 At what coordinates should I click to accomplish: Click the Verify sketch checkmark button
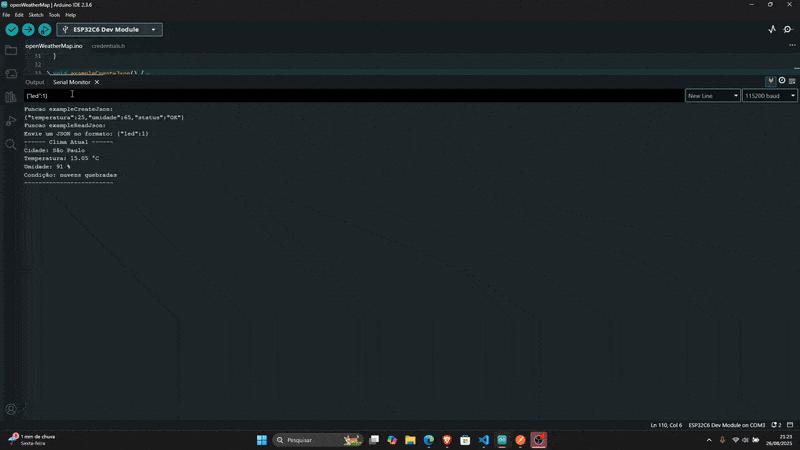click(x=12, y=30)
